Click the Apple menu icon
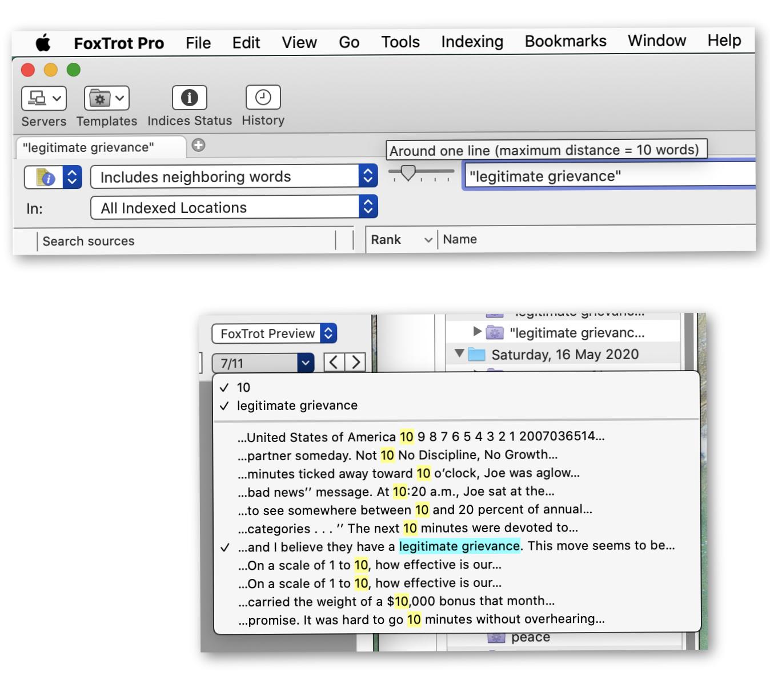The width and height of the screenshot is (770, 700). click(x=43, y=43)
